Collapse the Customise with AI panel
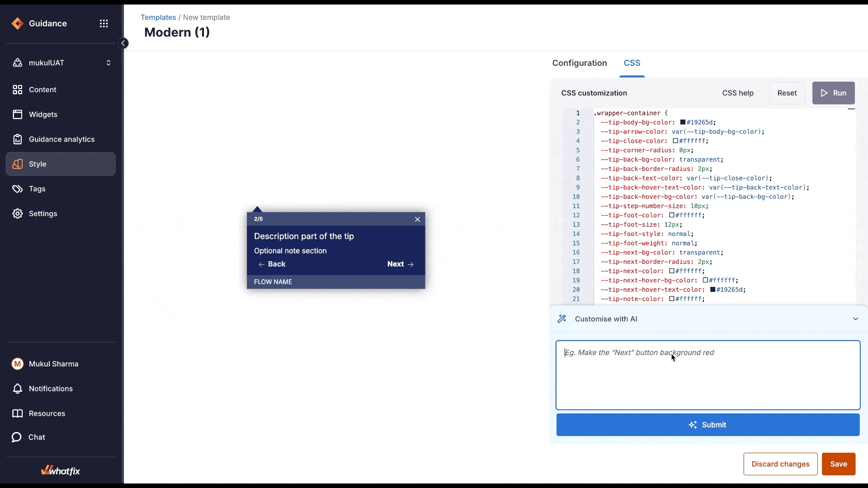Image resolution: width=868 pixels, height=488 pixels. point(855,319)
